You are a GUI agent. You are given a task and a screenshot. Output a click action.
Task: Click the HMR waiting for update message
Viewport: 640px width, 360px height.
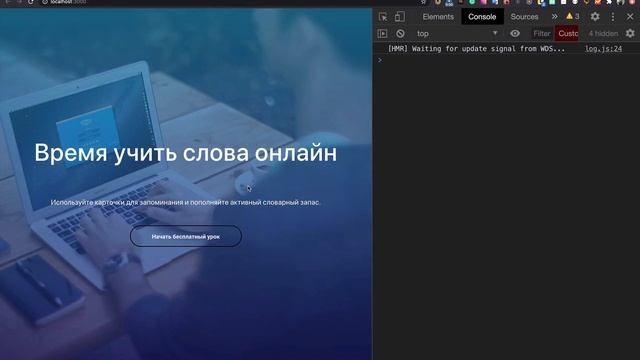pos(476,49)
